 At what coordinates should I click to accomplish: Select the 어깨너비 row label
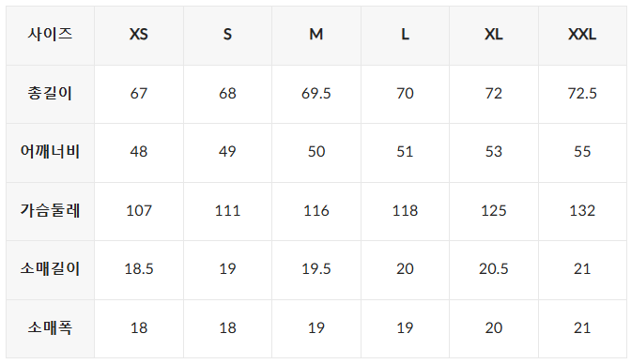pyautogui.click(x=51, y=153)
